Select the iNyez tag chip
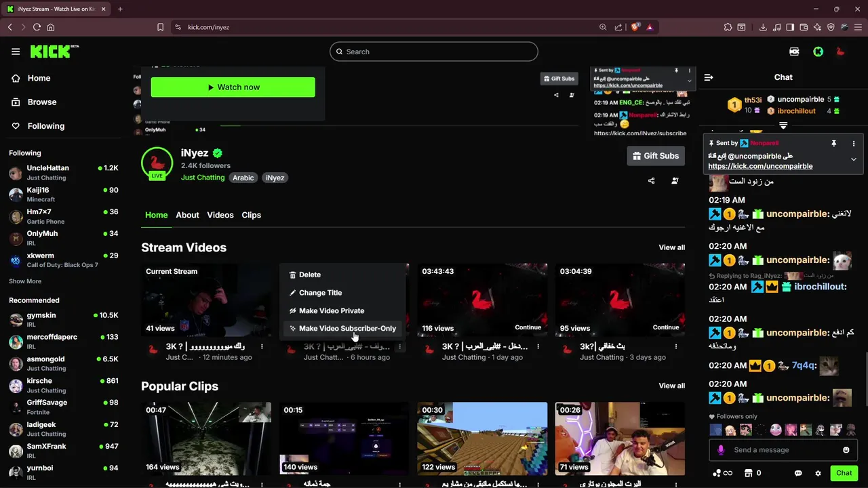This screenshot has width=868, height=488. pos(275,178)
